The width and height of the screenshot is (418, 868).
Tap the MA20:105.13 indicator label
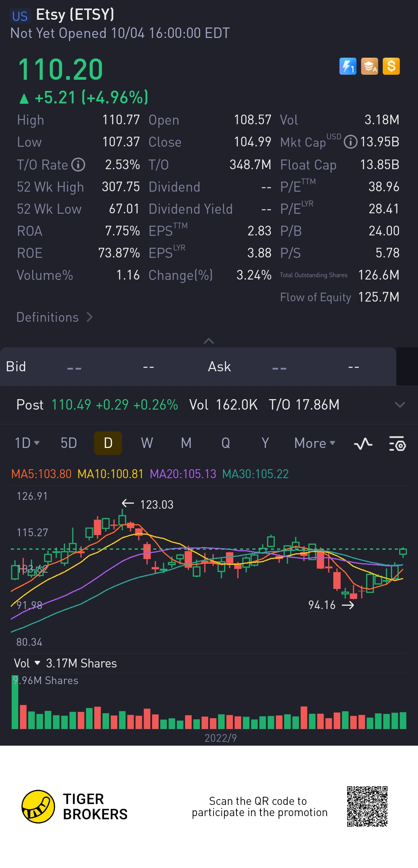click(183, 474)
